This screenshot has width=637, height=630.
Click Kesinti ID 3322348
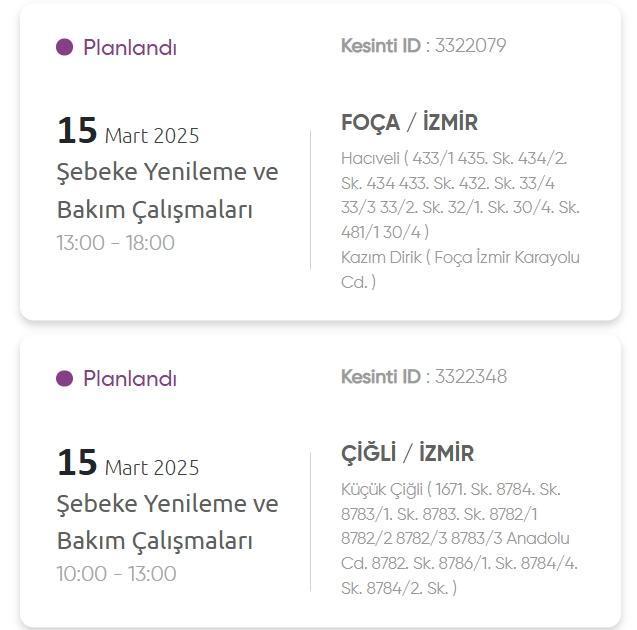[x=424, y=377]
